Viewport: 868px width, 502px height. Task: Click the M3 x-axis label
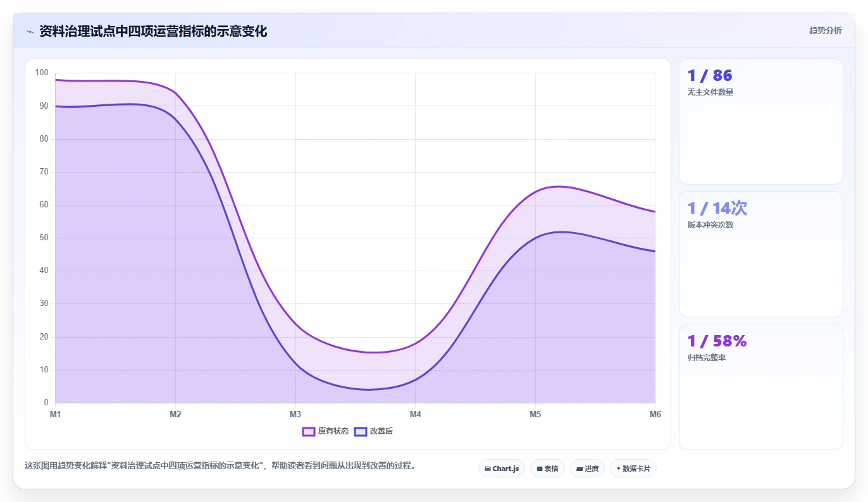(295, 415)
